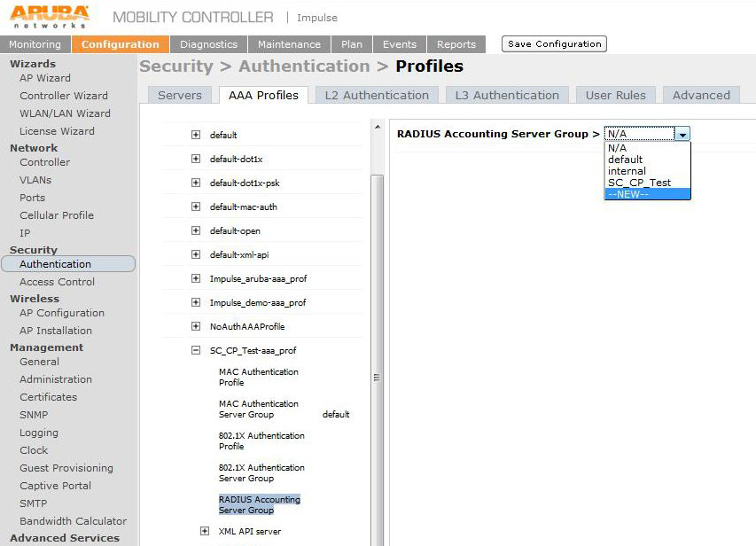Expand the XML API server node
The image size is (756, 546).
coord(205,531)
